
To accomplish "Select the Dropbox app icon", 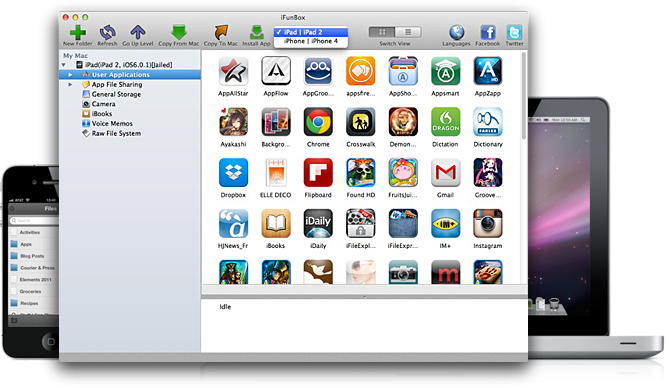I will coord(233,172).
